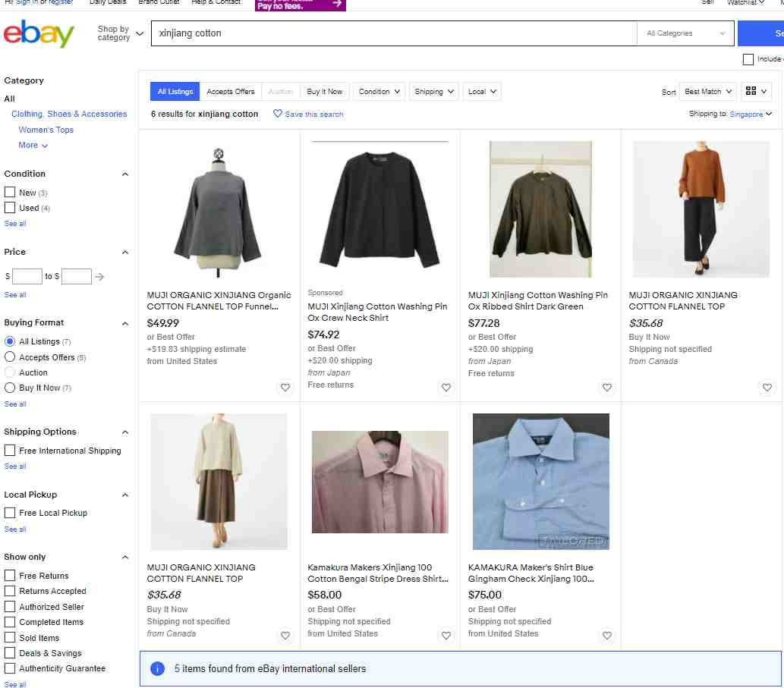Collapse the Show only section

125,557
